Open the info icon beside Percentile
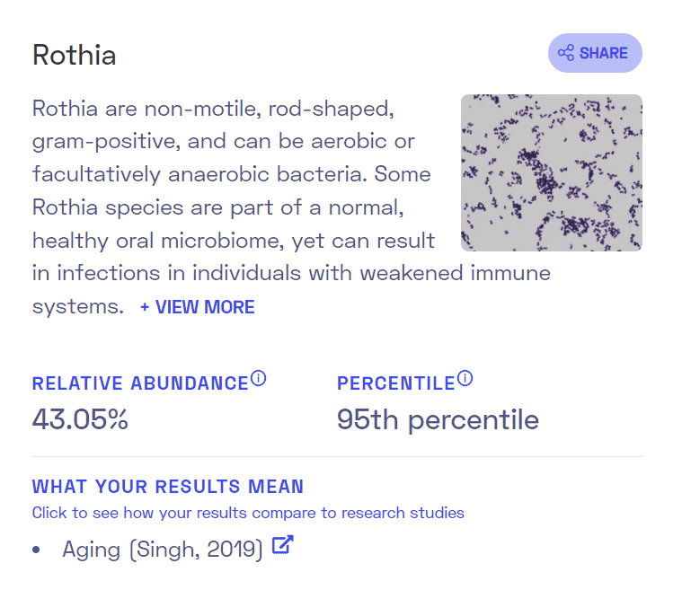Image resolution: width=682 pixels, height=616 pixels. [465, 378]
